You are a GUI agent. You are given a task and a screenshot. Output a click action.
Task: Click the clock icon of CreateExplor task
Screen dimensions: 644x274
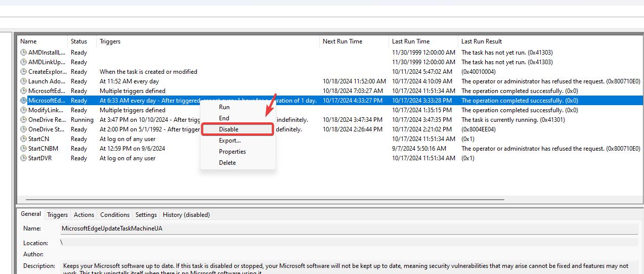pos(23,72)
